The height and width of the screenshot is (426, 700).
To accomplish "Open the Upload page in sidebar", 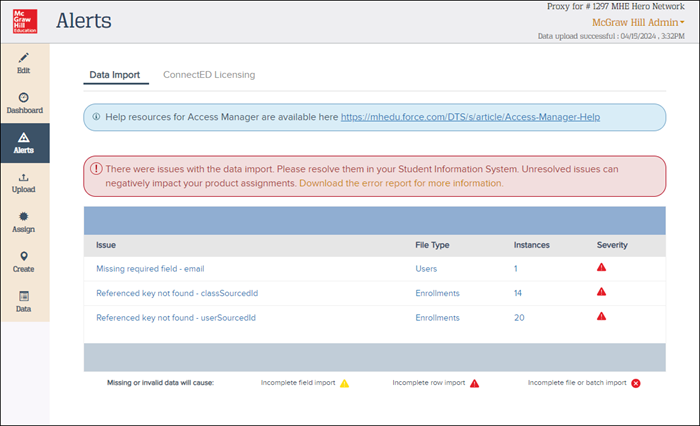I will (24, 182).
